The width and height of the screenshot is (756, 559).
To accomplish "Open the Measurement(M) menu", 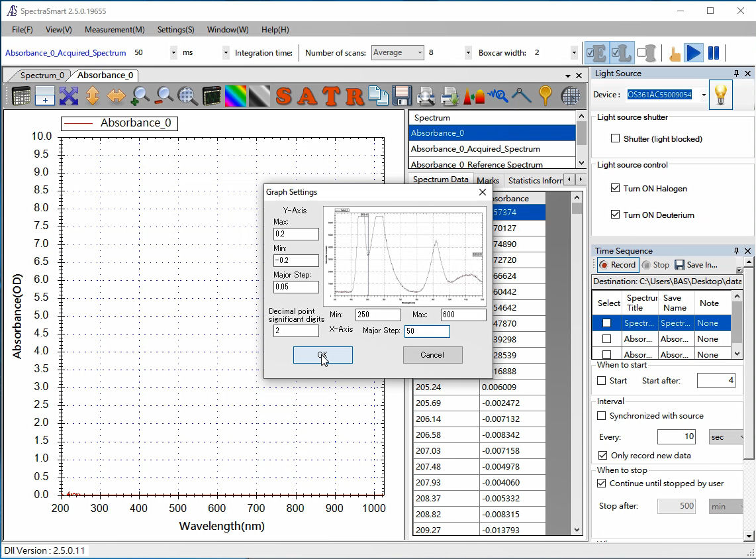I will click(x=115, y=30).
